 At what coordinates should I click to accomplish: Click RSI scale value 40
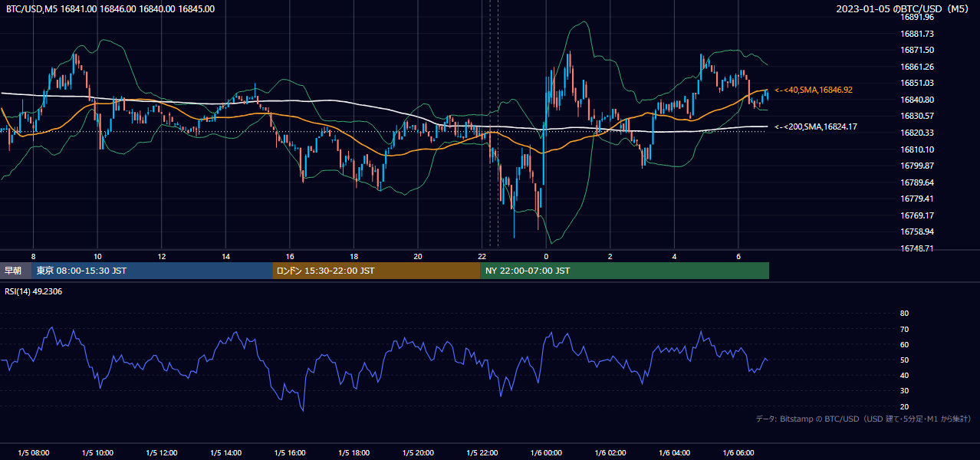(x=904, y=375)
